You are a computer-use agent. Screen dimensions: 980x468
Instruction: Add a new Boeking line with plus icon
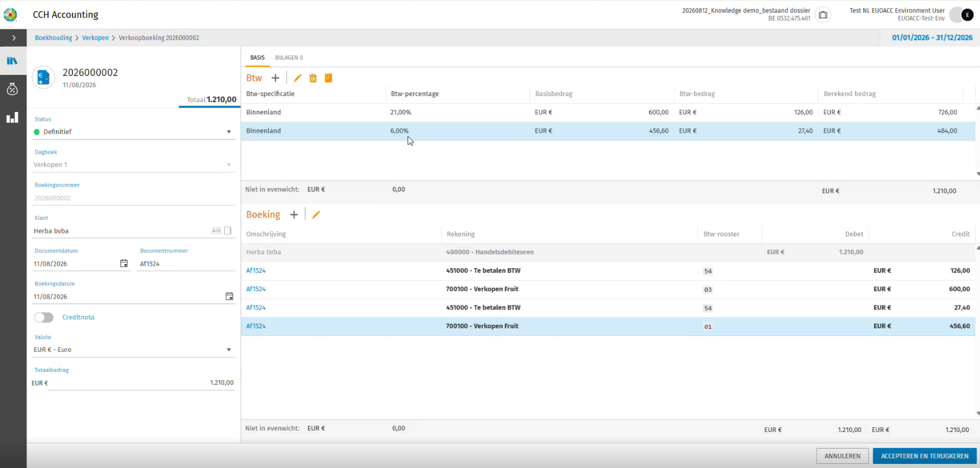tap(294, 215)
